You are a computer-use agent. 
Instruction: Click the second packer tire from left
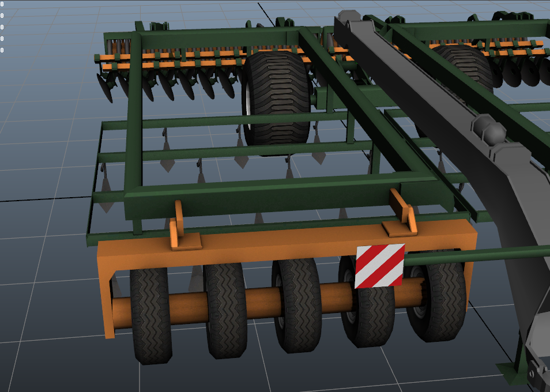(x=225, y=310)
